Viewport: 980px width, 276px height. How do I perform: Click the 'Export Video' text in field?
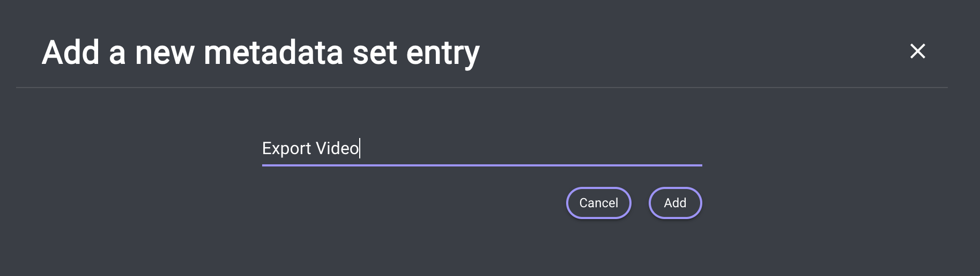[310, 148]
